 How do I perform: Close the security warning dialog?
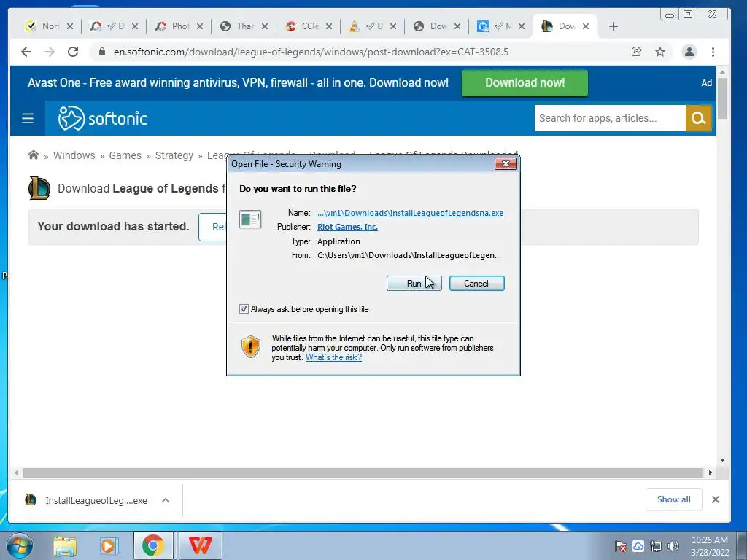click(506, 164)
